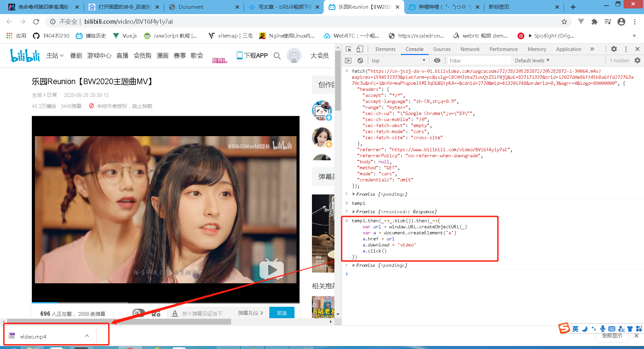Expand the video.mp4 download options chevron

click(87, 336)
